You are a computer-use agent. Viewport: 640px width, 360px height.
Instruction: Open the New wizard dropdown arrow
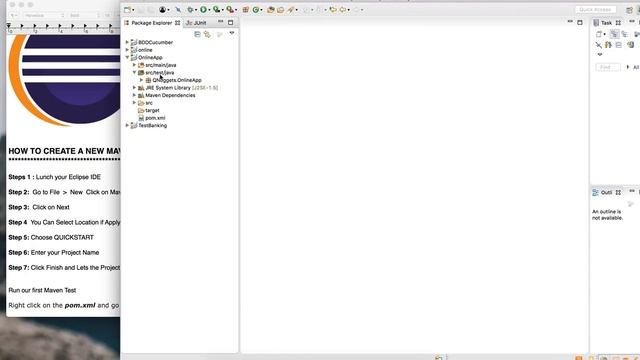[133, 10]
